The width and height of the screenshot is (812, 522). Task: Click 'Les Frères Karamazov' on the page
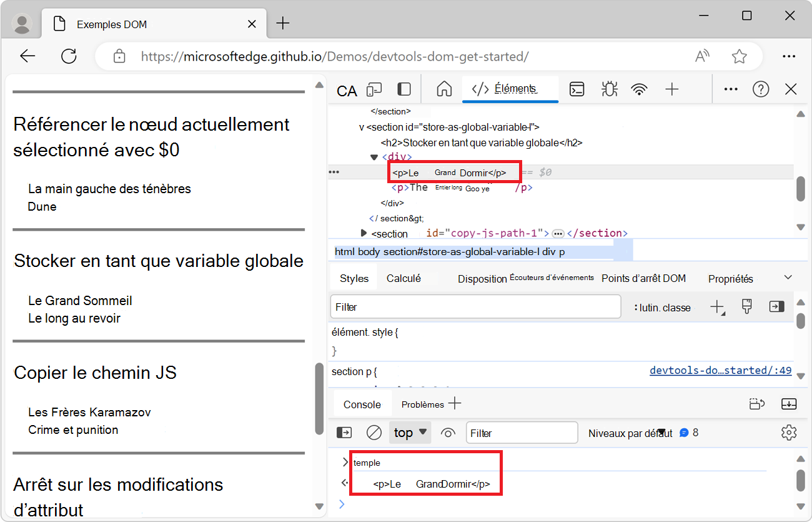[x=89, y=412]
